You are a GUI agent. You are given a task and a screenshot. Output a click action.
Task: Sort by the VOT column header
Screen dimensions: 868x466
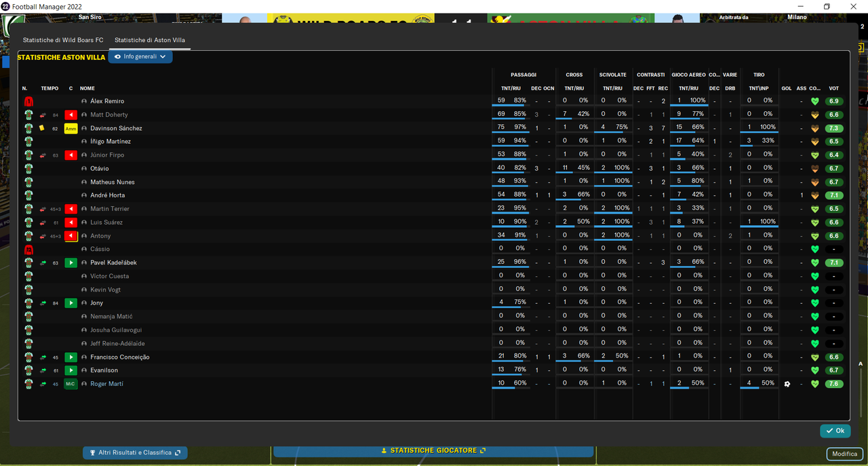(x=834, y=88)
